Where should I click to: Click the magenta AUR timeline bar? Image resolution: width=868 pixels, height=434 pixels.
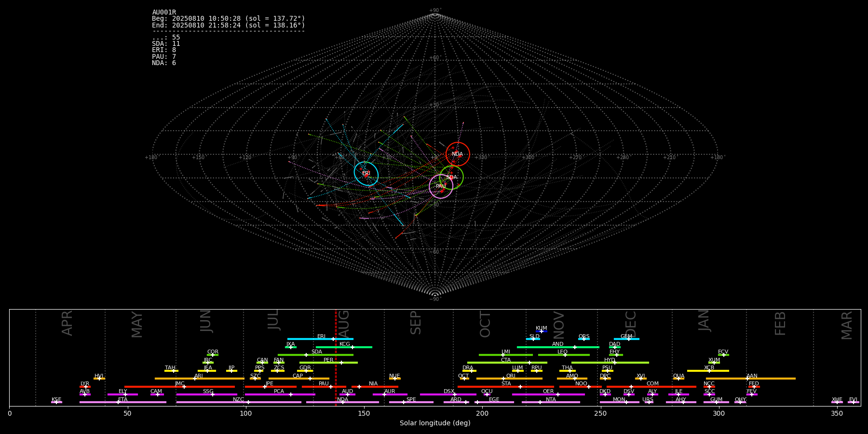390,394
